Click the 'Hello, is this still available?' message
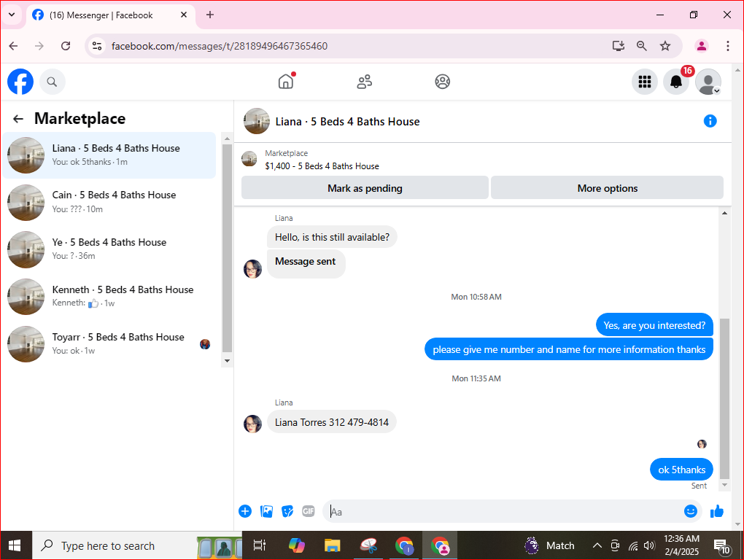744x560 pixels. pos(332,237)
